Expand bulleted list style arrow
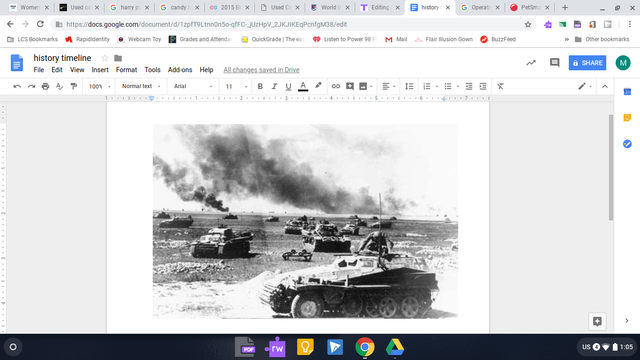Screen dimensions: 640x360 click(458, 87)
